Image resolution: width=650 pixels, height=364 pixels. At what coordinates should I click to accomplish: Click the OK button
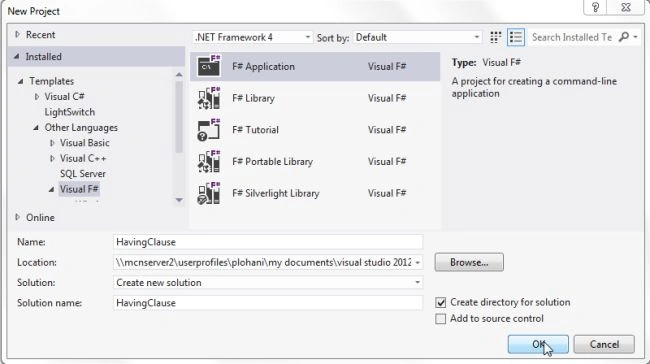538,344
